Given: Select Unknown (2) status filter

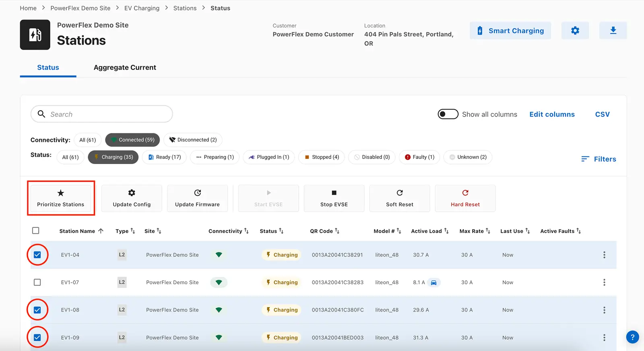Looking at the screenshot, I should coord(468,157).
